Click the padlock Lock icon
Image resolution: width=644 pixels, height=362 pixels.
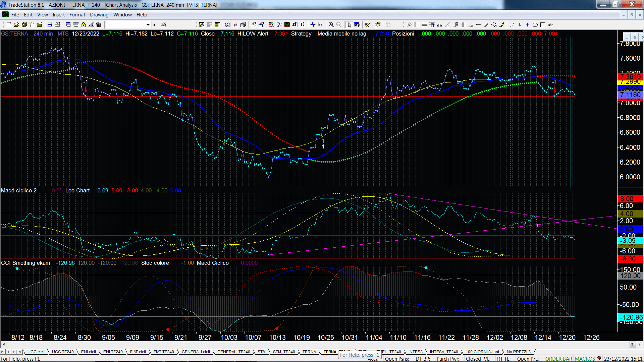84,25
